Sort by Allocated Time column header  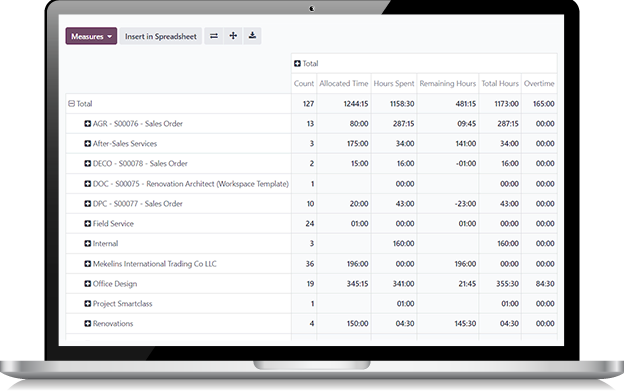point(344,84)
